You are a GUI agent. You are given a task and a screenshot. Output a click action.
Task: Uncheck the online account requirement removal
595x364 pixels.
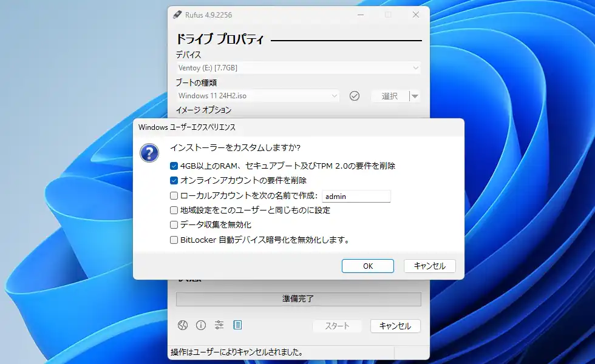(x=174, y=181)
